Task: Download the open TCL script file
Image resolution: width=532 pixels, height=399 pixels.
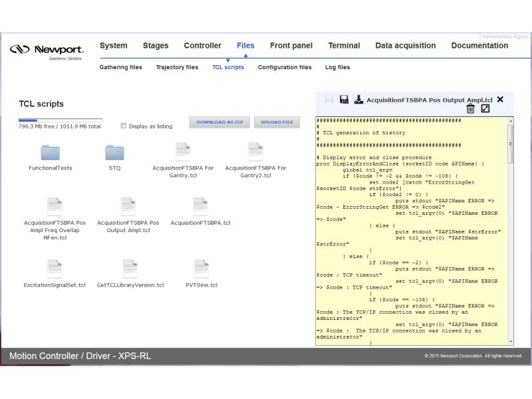Action: pyautogui.click(x=358, y=100)
